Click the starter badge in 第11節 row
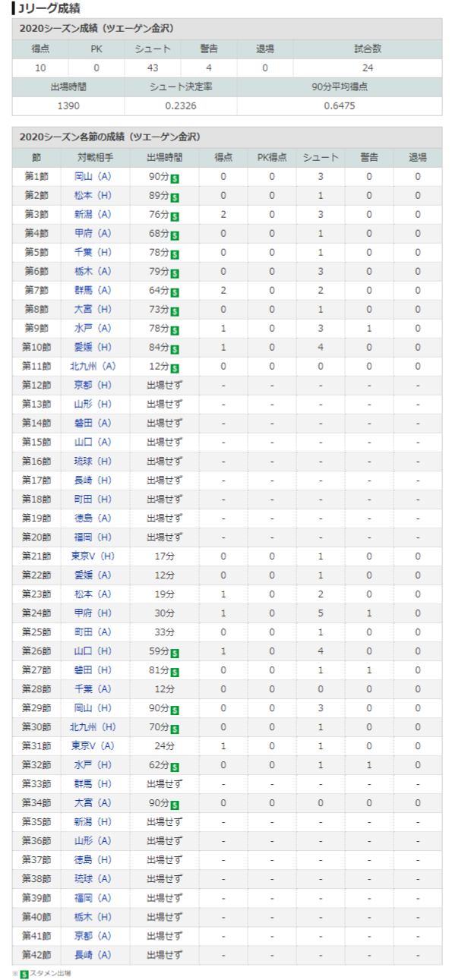Viewport: 452px width, 980px height. click(x=175, y=368)
